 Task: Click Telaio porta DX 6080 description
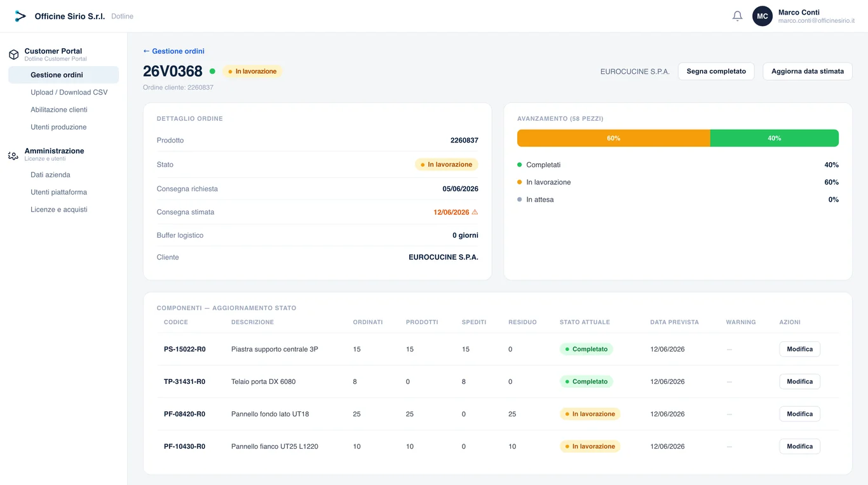(263, 381)
